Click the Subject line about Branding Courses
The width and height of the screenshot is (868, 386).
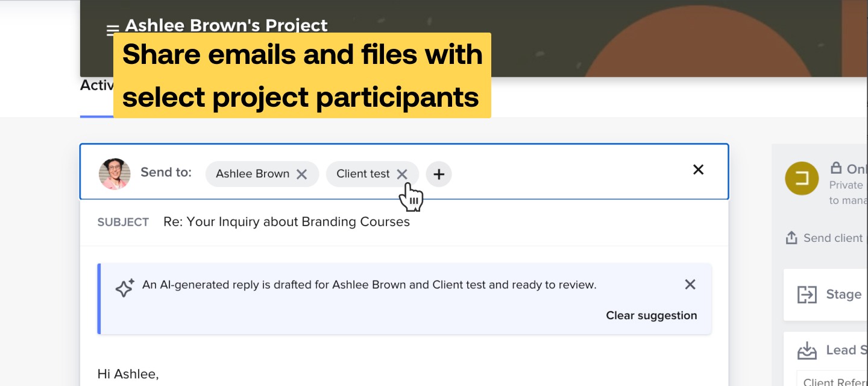click(x=287, y=221)
